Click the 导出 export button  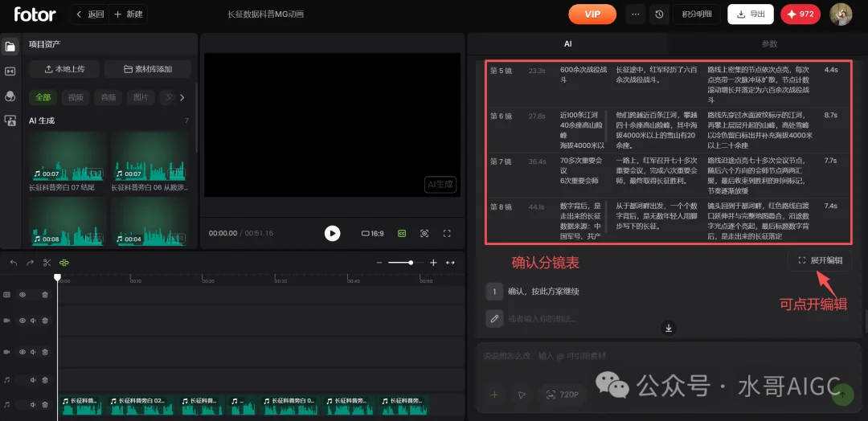click(751, 14)
